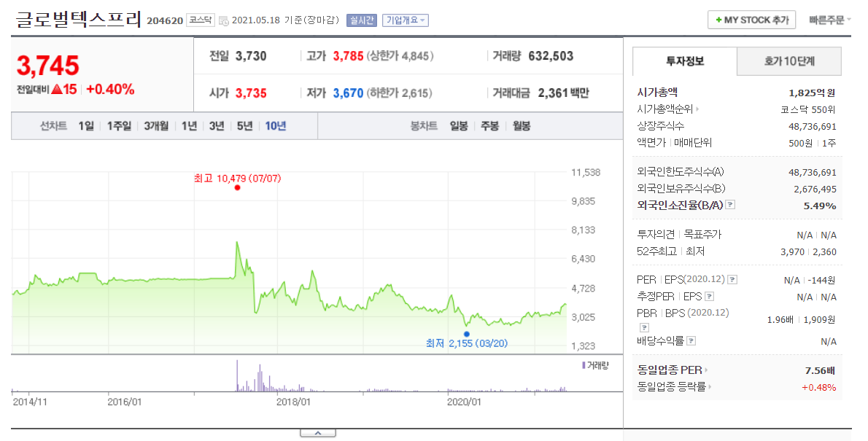Viewport: 868px width, 441px height.
Task: Click the 시가총액 value 1,825억원
Action: (812, 93)
